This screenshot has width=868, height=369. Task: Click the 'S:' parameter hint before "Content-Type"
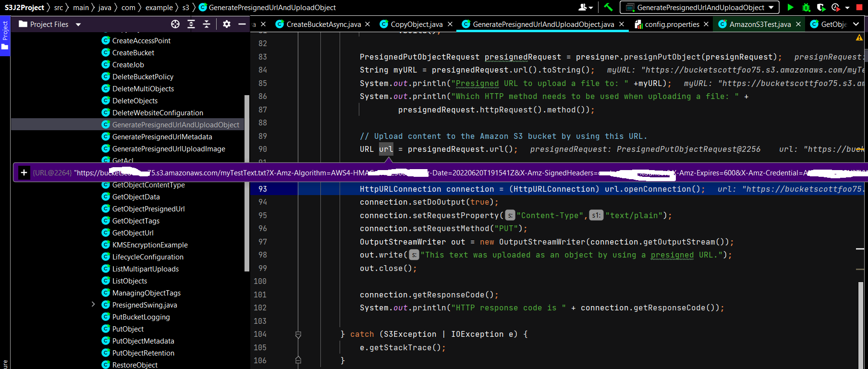(510, 215)
